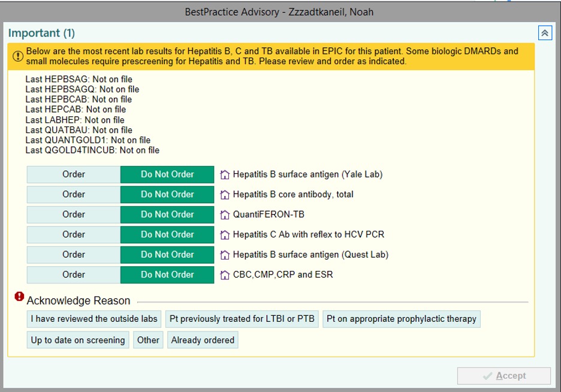This screenshot has height=392, width=561.
Task: Click house icon beside Hepatitis B Quest Lab
Action: [x=225, y=255]
